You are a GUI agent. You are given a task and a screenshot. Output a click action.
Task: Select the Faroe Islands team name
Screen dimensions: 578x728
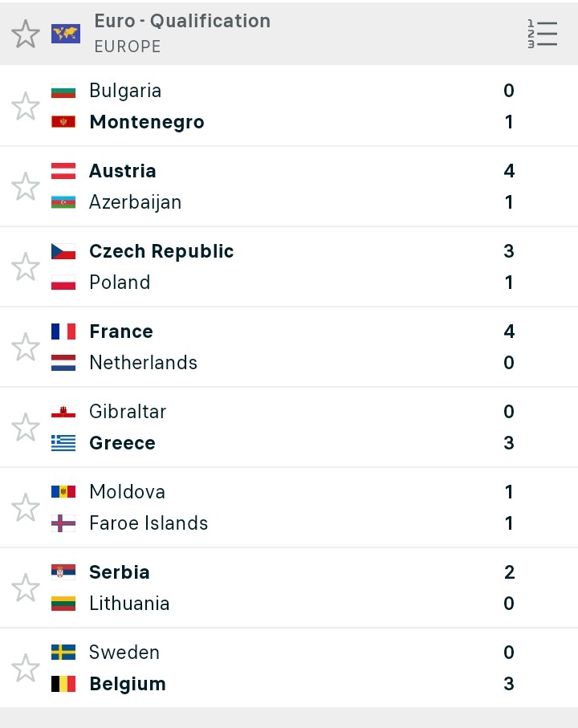(149, 523)
